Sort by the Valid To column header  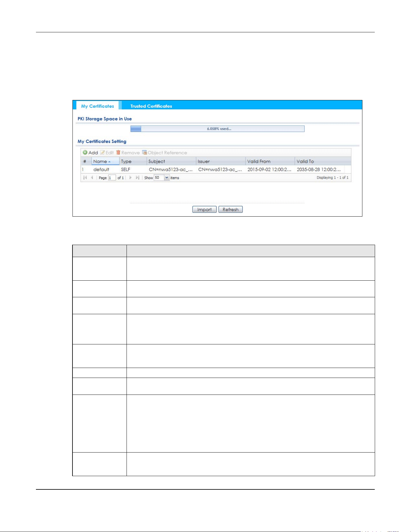[323, 161]
